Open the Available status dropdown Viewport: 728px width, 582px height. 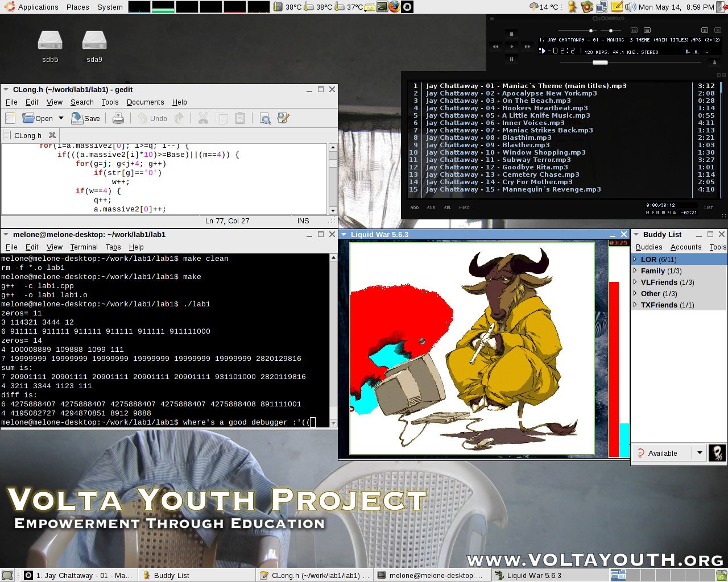point(700,453)
